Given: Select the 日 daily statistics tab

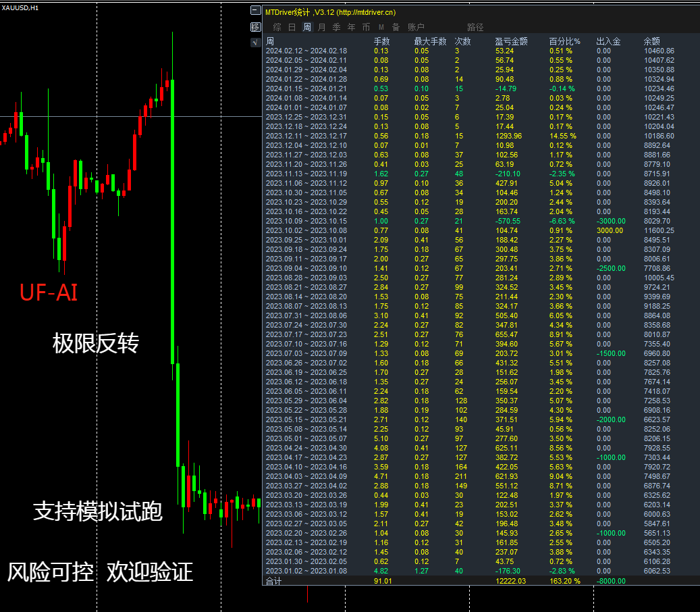Looking at the screenshot, I should coord(292,27).
